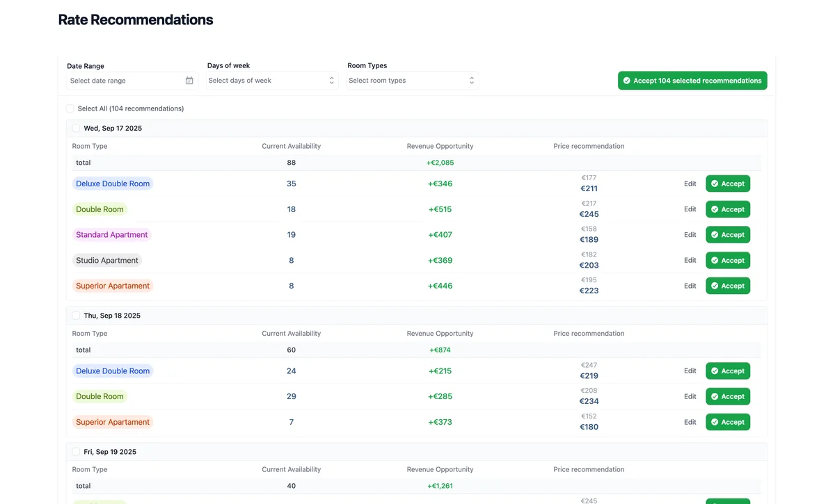Select the Superior Apartament room label

[x=113, y=285]
